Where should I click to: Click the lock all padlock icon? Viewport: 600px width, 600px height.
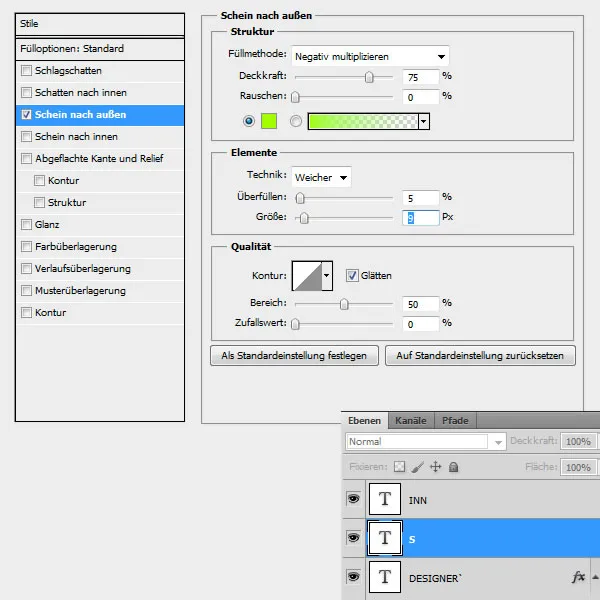453,467
